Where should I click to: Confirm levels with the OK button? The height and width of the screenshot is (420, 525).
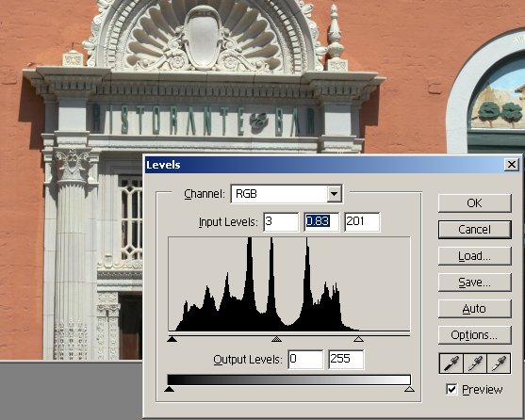point(475,203)
